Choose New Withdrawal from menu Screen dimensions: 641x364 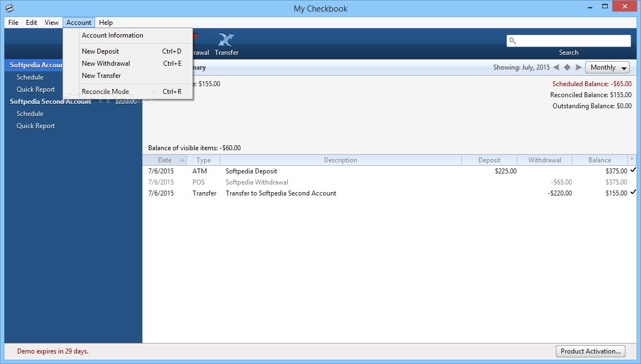pos(128,64)
